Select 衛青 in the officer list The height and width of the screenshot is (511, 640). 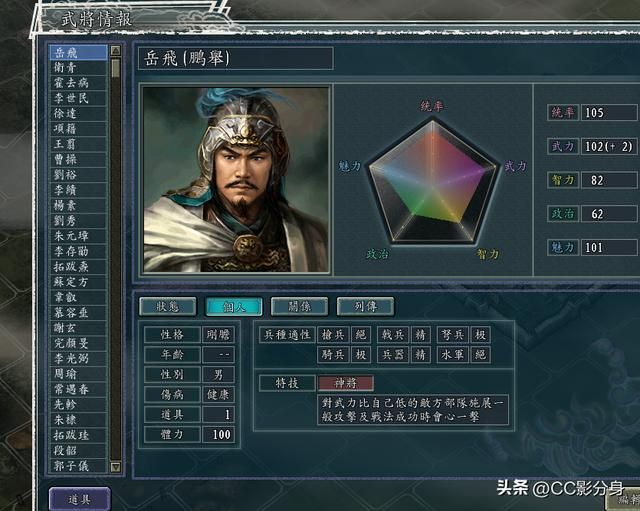pyautogui.click(x=78, y=68)
